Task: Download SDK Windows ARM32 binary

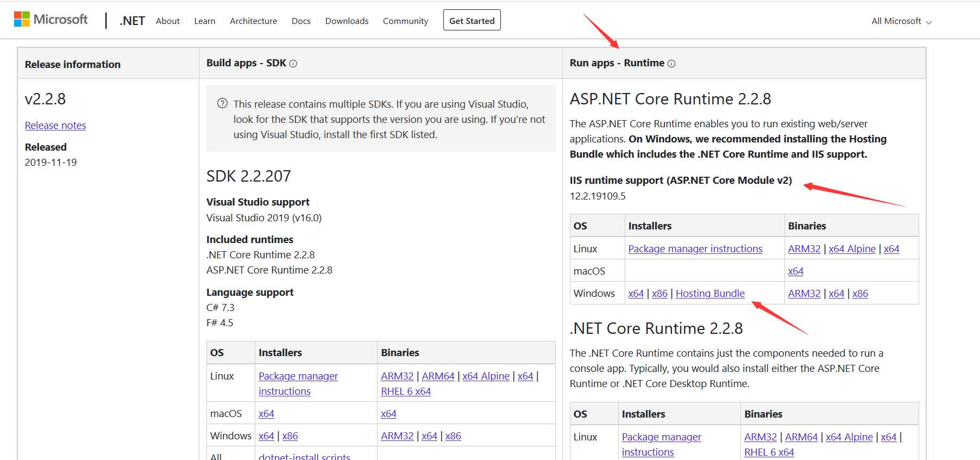Action: tap(397, 436)
